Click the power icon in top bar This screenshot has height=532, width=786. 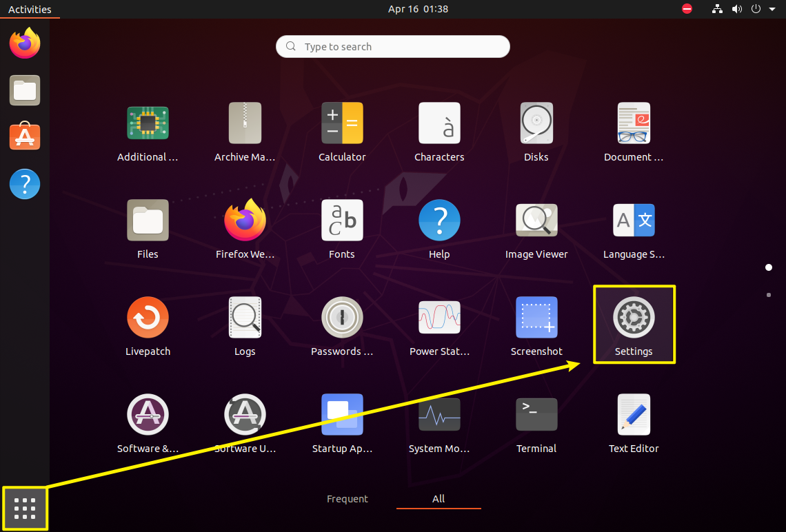[756, 9]
